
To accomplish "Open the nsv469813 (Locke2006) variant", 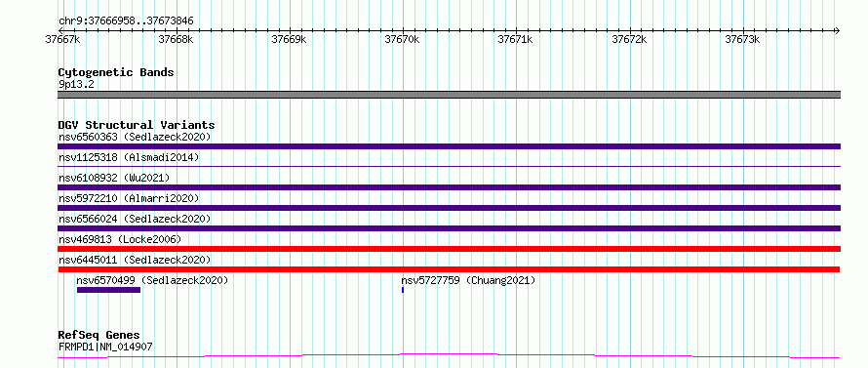I will 120,239.
